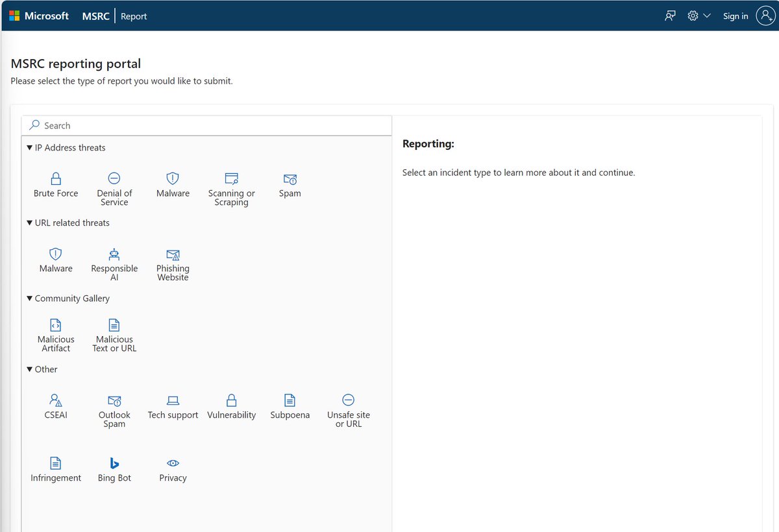The height and width of the screenshot is (532, 779).
Task: Select the Vulnerability report type
Action: click(x=231, y=407)
